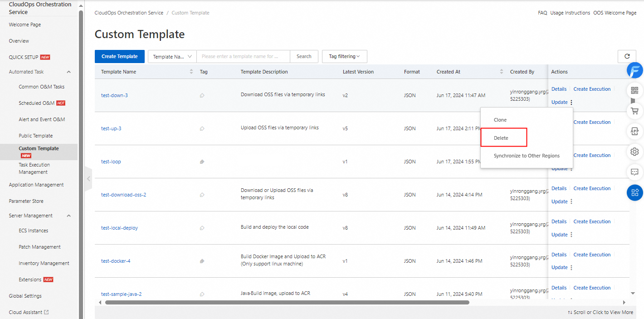Open Parameter Store in the sidebar
This screenshot has width=644, height=319.
[x=26, y=201]
